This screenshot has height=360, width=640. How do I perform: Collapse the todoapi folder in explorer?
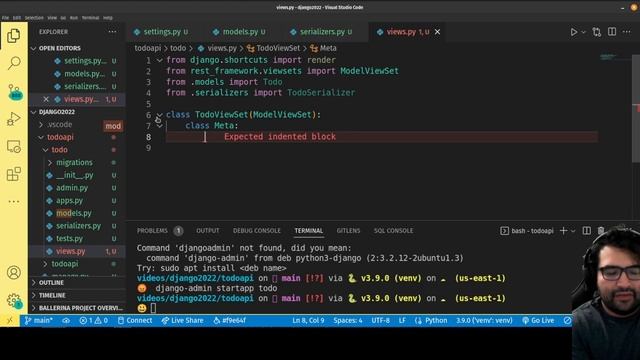coord(60,137)
